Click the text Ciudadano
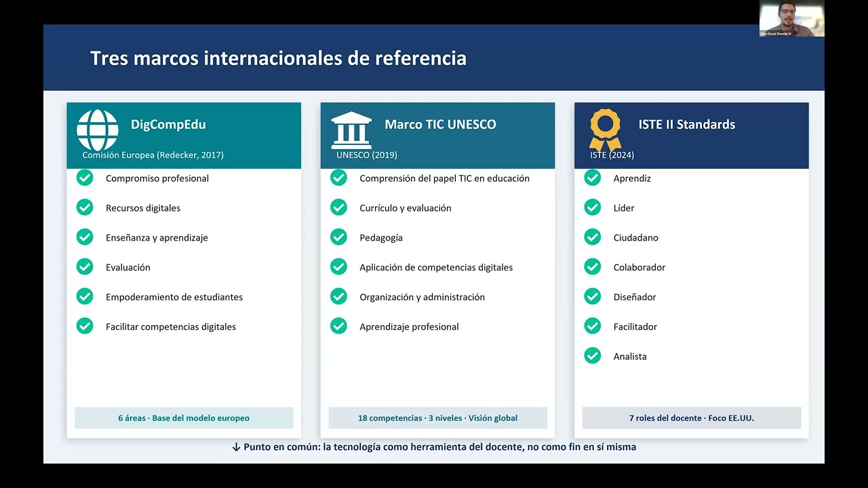Viewport: 868px width, 488px height. tap(636, 238)
